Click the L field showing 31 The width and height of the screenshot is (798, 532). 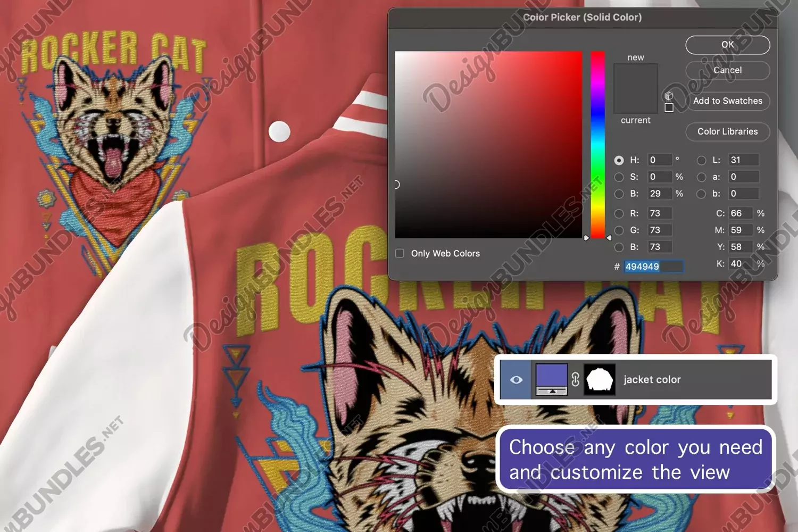[744, 160]
